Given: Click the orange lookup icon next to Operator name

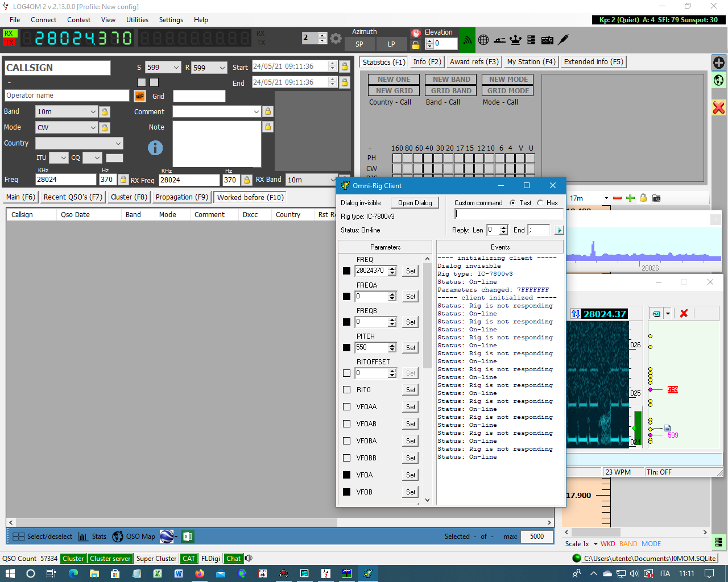Looking at the screenshot, I should click(x=140, y=96).
